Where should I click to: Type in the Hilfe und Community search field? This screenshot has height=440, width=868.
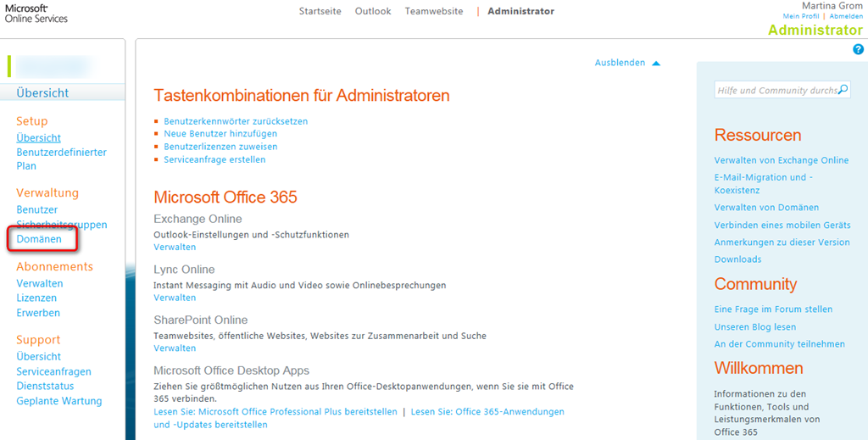[776, 90]
